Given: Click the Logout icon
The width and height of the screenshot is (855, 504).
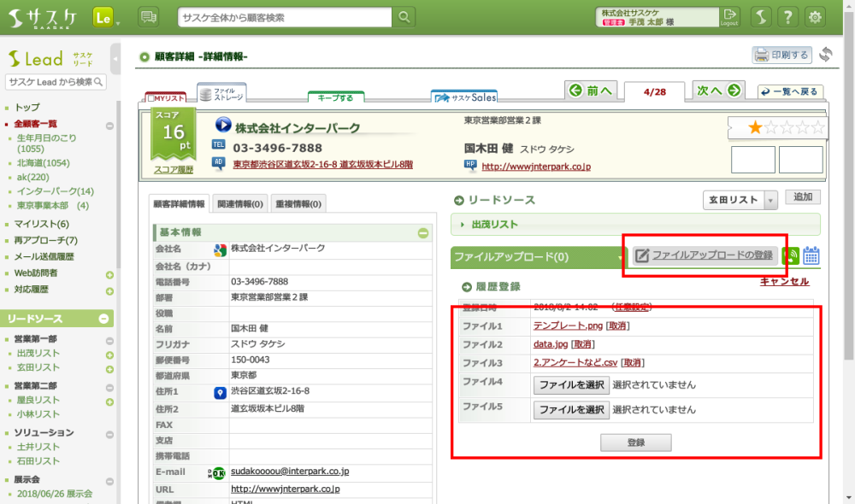Looking at the screenshot, I should pyautogui.click(x=728, y=17).
